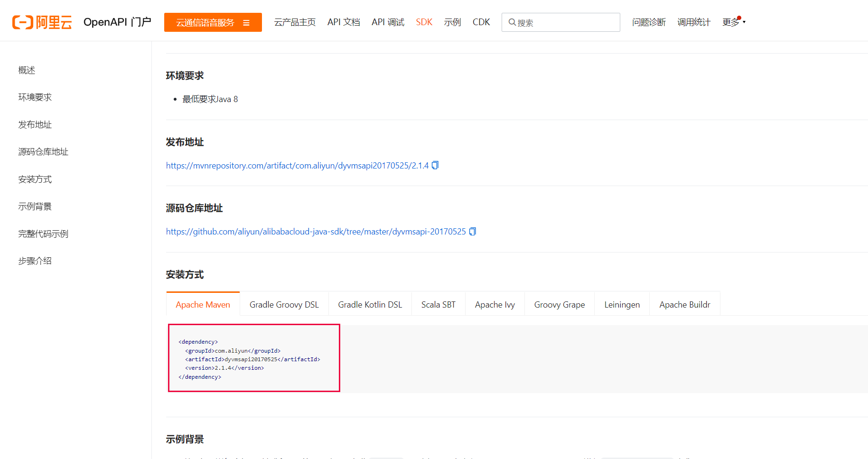Viewport: 868px width, 459px height.
Task: Jump to 概述 in sidebar
Action: (27, 70)
